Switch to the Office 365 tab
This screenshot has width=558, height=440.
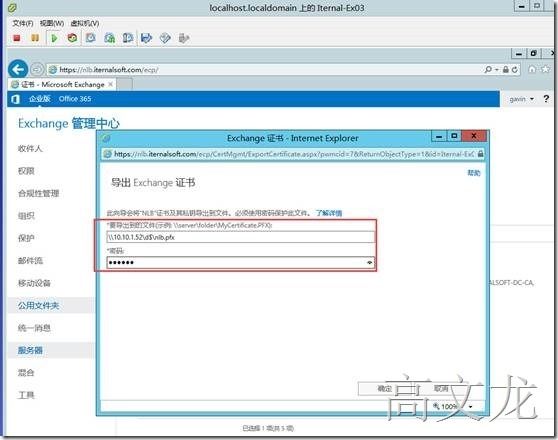click(x=75, y=99)
